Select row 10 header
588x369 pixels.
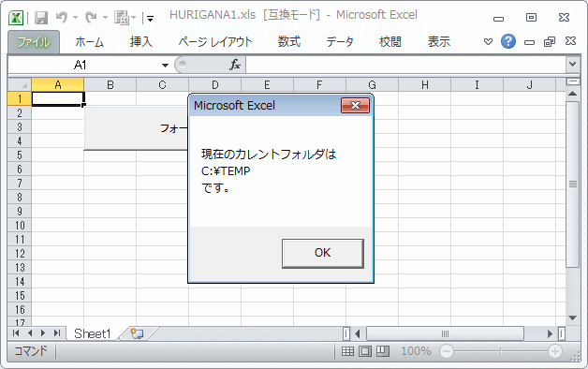[20, 226]
